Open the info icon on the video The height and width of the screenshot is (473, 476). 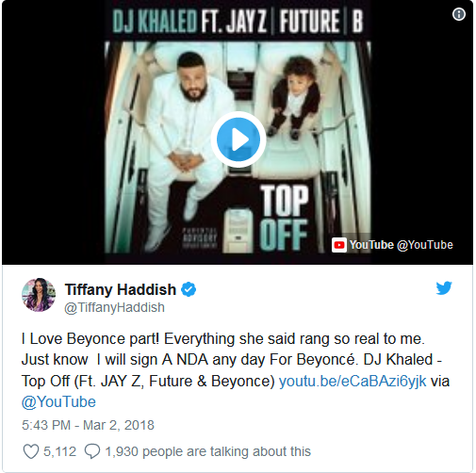459,14
